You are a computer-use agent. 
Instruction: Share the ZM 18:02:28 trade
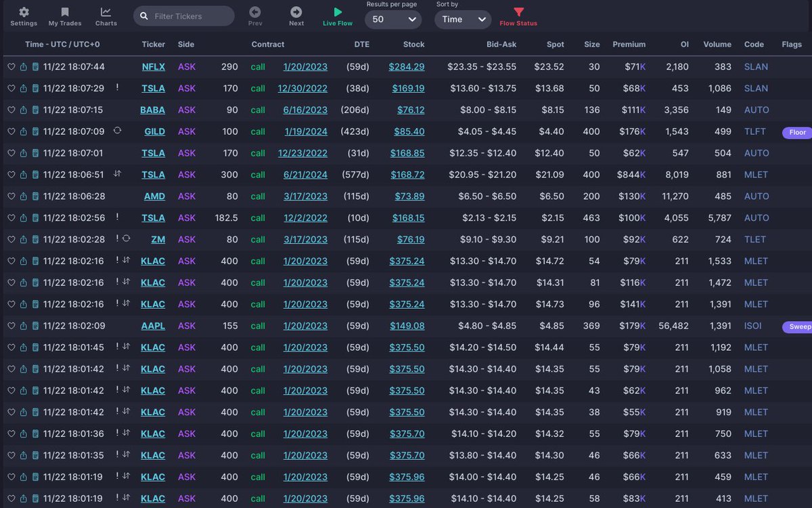point(24,240)
